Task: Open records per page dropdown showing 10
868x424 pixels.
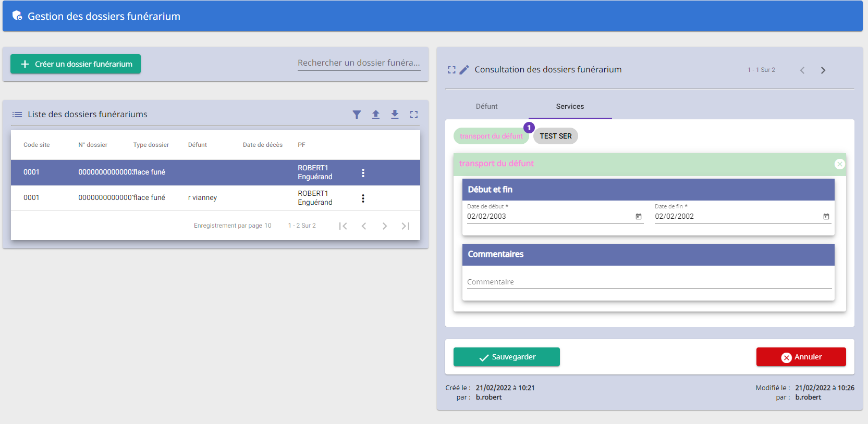Action: tap(268, 226)
